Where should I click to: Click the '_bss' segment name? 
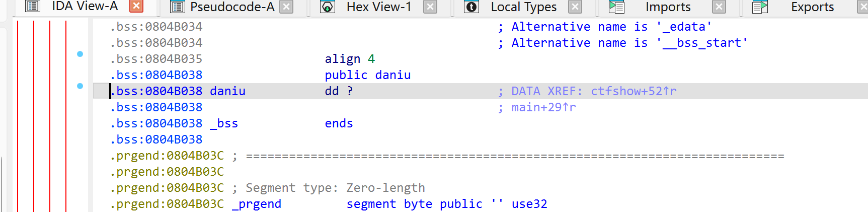[224, 123]
